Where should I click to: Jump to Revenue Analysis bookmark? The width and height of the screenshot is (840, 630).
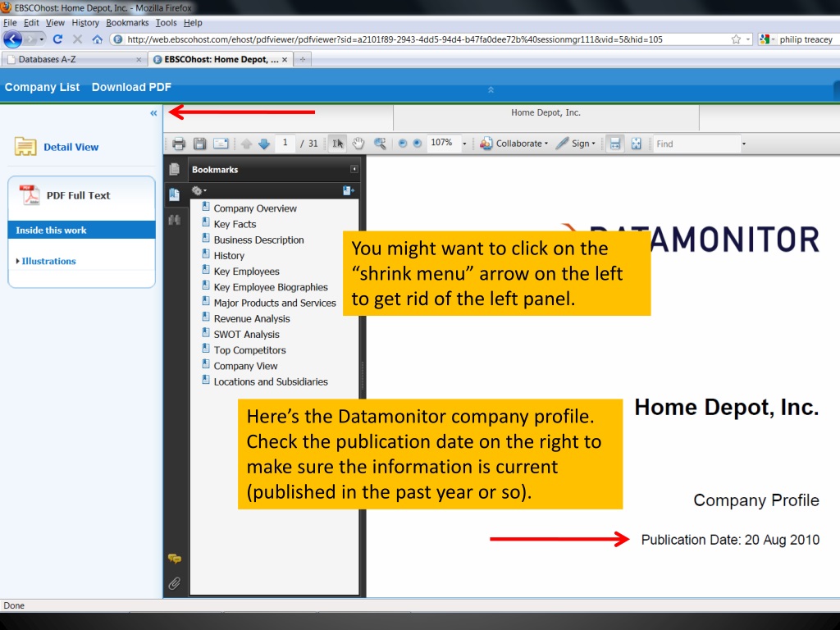[252, 319]
